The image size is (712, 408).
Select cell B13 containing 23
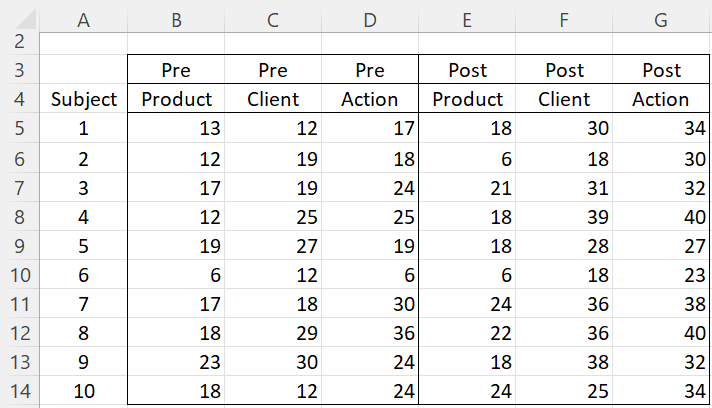[176, 361]
